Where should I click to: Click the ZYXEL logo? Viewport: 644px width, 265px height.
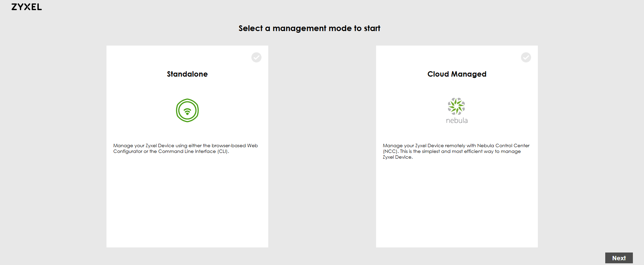pos(27,7)
